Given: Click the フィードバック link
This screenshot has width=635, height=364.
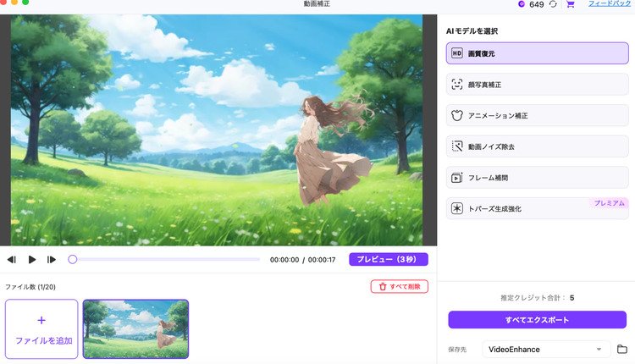Looking at the screenshot, I should click(x=610, y=4).
